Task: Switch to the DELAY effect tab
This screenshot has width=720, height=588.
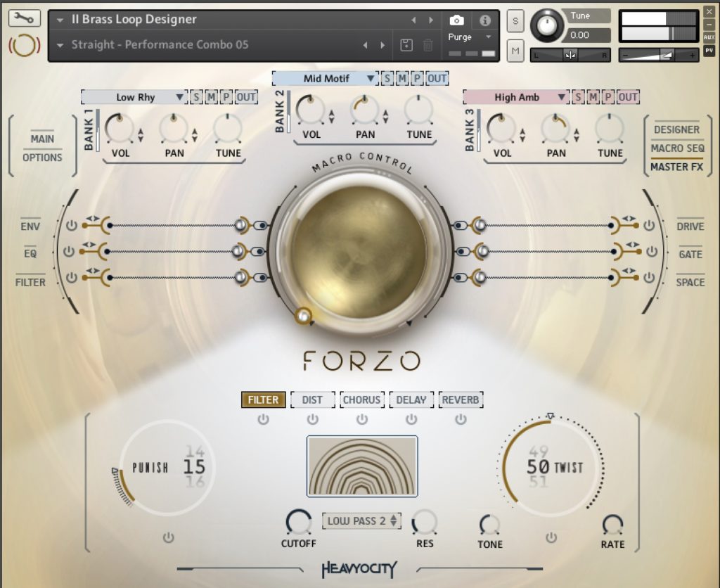Action: pyautogui.click(x=411, y=400)
